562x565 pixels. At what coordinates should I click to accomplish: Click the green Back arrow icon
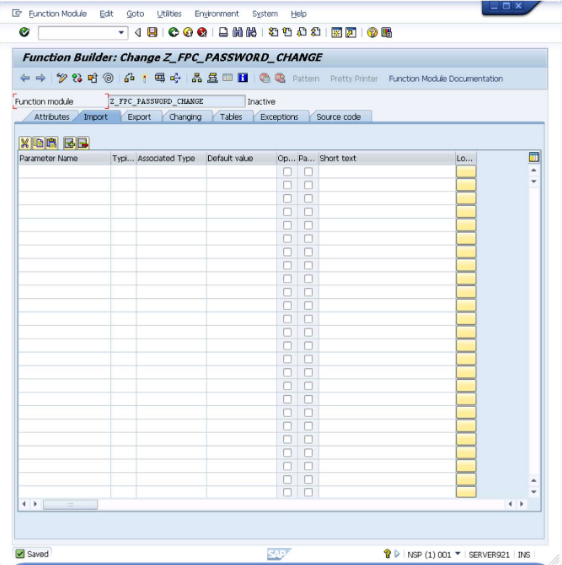(174, 32)
